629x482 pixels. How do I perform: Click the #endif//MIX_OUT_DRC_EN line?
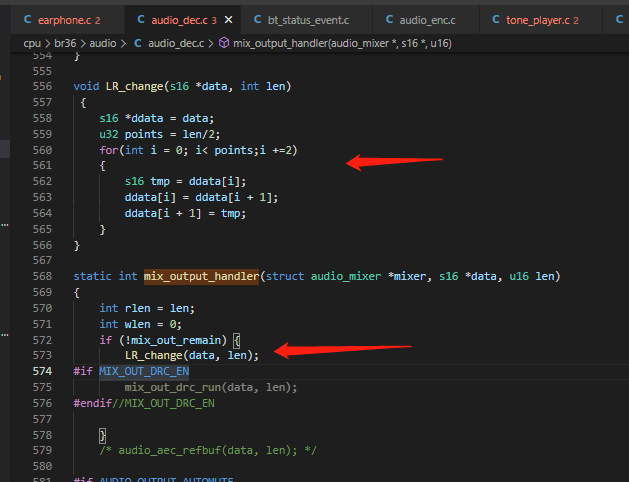click(x=144, y=403)
